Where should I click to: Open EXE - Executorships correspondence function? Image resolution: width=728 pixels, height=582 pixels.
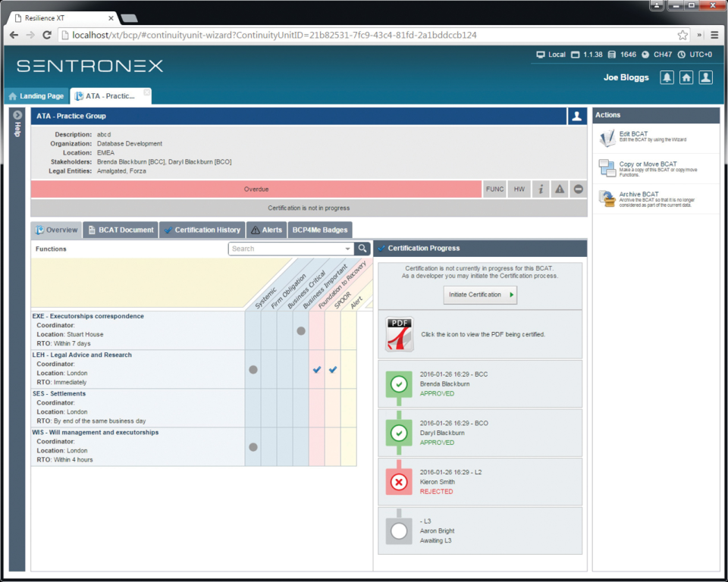click(88, 316)
